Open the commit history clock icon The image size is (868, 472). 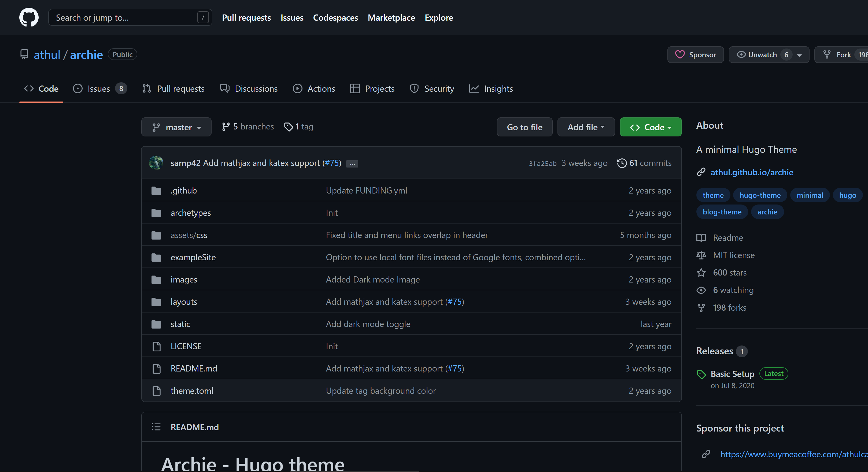coord(622,163)
